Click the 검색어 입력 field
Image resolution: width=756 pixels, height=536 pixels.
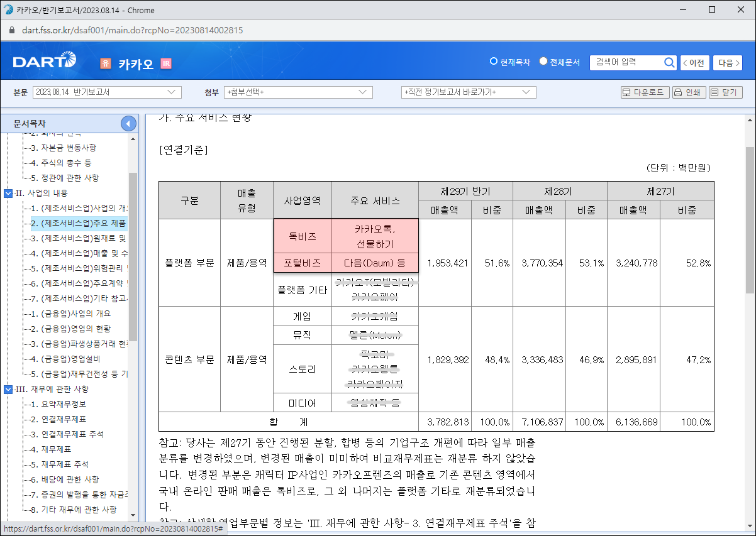tap(627, 62)
